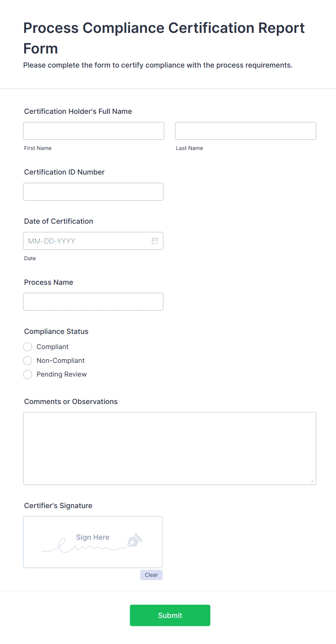This screenshot has height=644, width=336.
Task: Click the Comments textarea resize handle
Action: [x=313, y=481]
